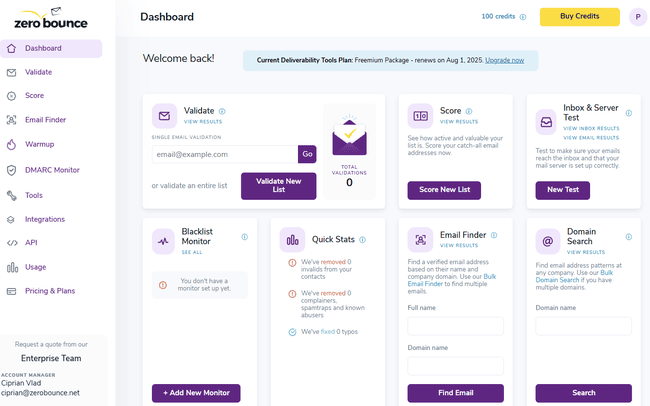This screenshot has height=406, width=650.
Task: Click the Inbox & Server Test icon
Action: point(547,122)
